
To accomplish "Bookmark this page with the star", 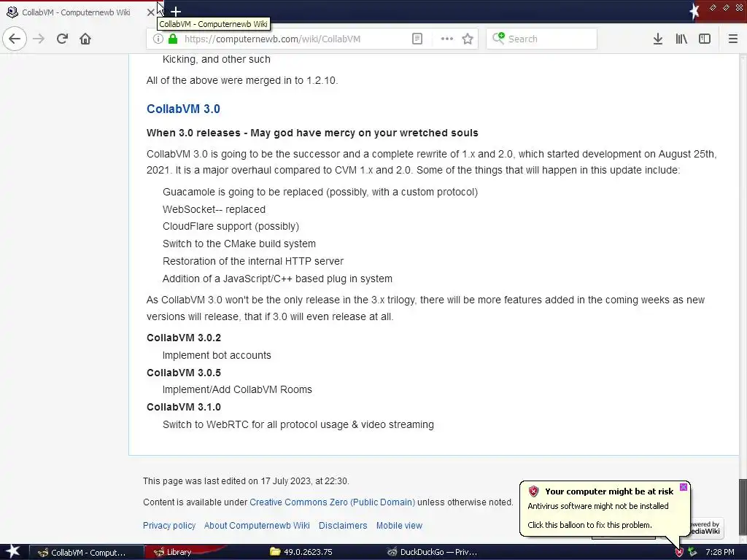I will 468,39.
